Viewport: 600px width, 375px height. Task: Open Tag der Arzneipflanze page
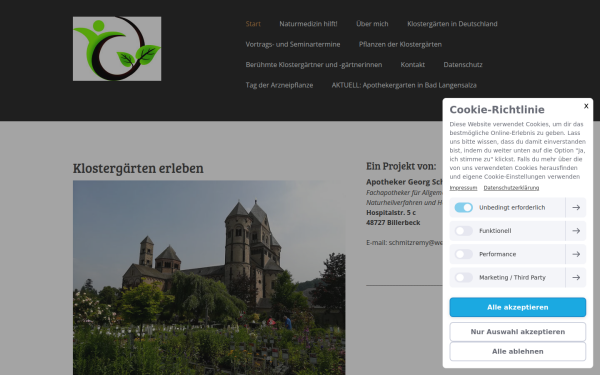click(x=279, y=85)
